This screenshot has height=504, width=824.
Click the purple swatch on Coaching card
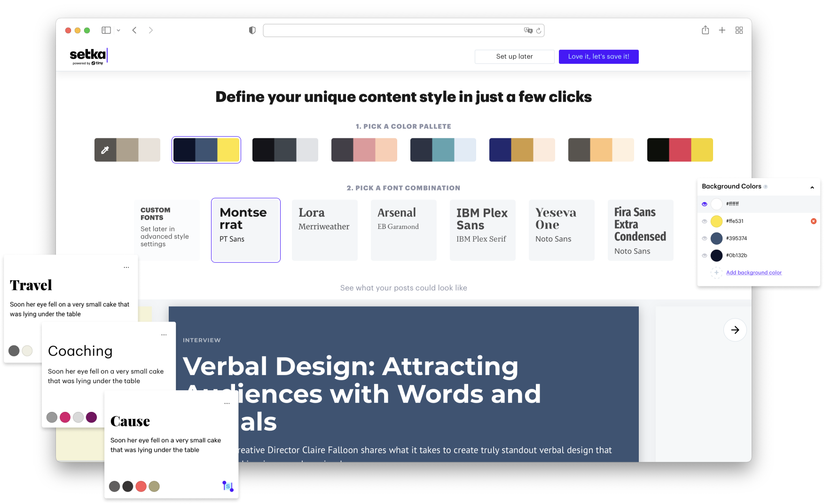coord(92,417)
